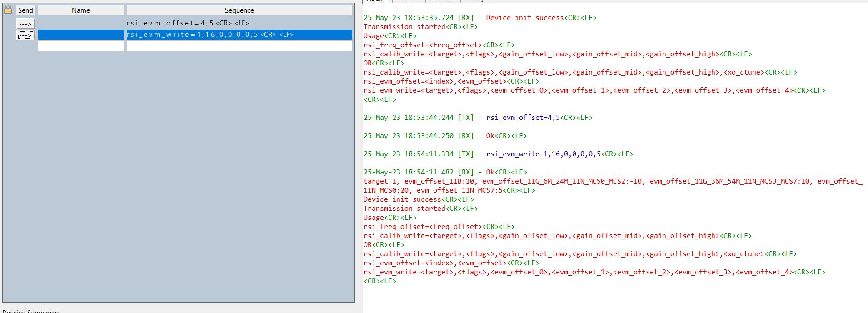Image resolution: width=868 pixels, height=313 pixels.
Task: Select the highlighted rsi_evm_write sequence cell
Action: point(239,35)
